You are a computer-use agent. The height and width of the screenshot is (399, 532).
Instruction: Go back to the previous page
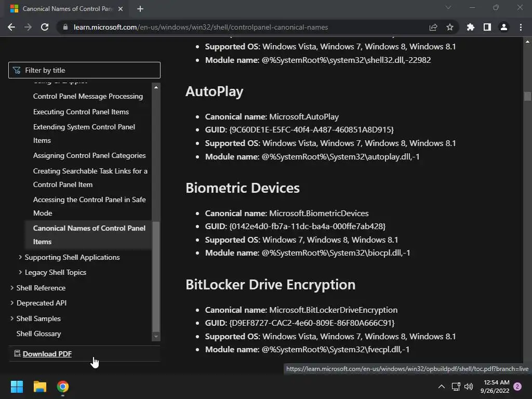pos(11,27)
